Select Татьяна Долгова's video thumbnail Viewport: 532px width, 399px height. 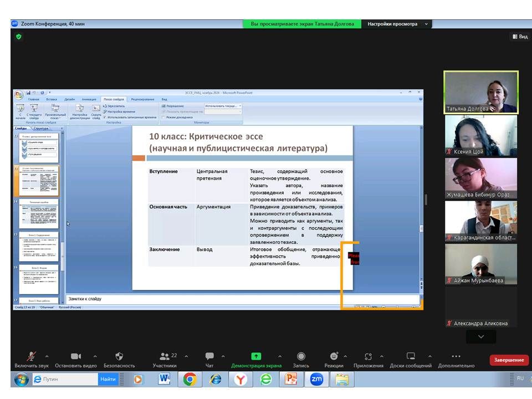click(481, 92)
